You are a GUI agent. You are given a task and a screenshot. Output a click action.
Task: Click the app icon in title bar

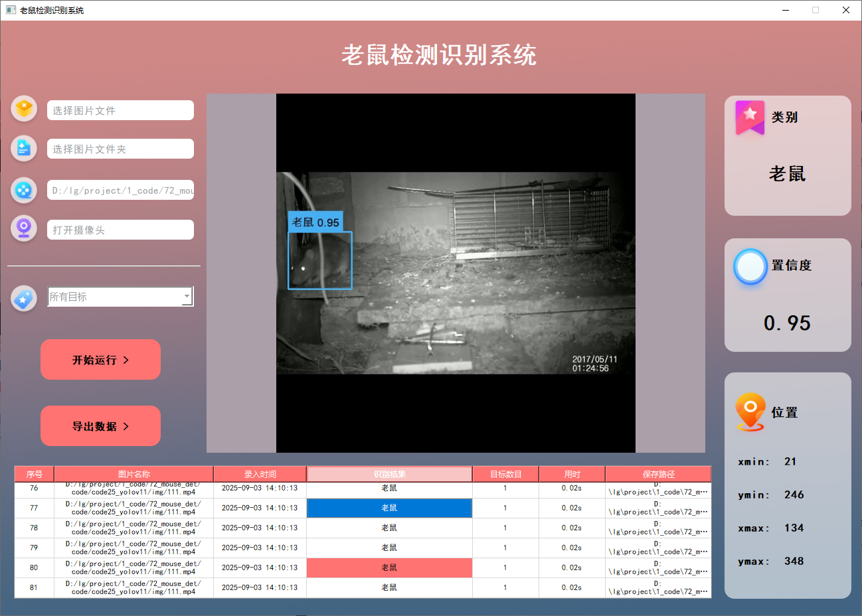point(11,10)
